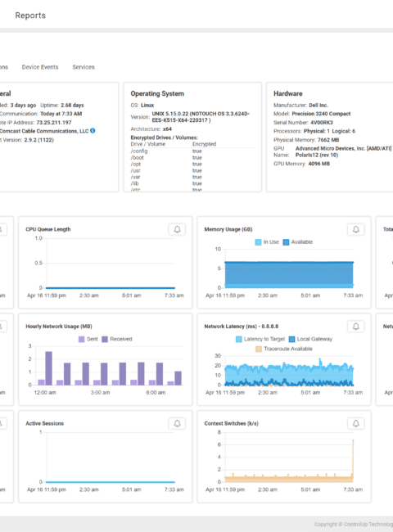The image size is (393, 532).
Task: Click the CPU Queue Length chart title
Action: point(48,229)
